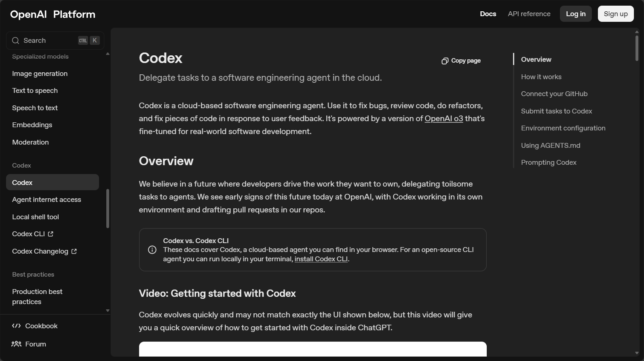The image size is (644, 361).
Task: Jump to How it works section
Action: tap(541, 77)
